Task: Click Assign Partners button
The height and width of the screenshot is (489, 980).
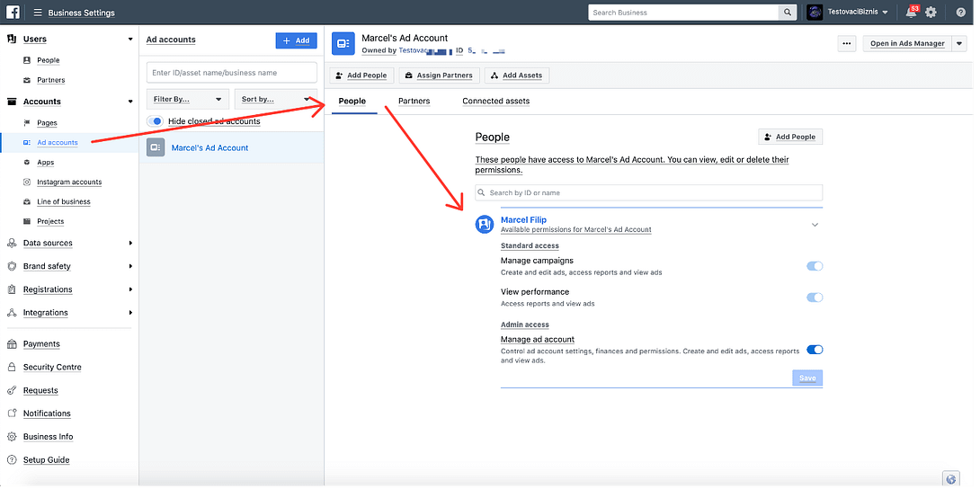Action: pos(439,76)
